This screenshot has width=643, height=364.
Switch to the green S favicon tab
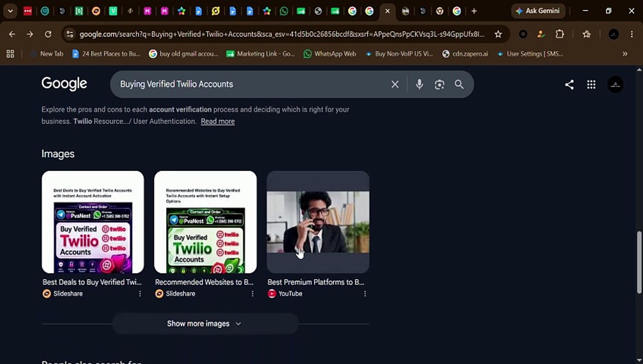79,11
